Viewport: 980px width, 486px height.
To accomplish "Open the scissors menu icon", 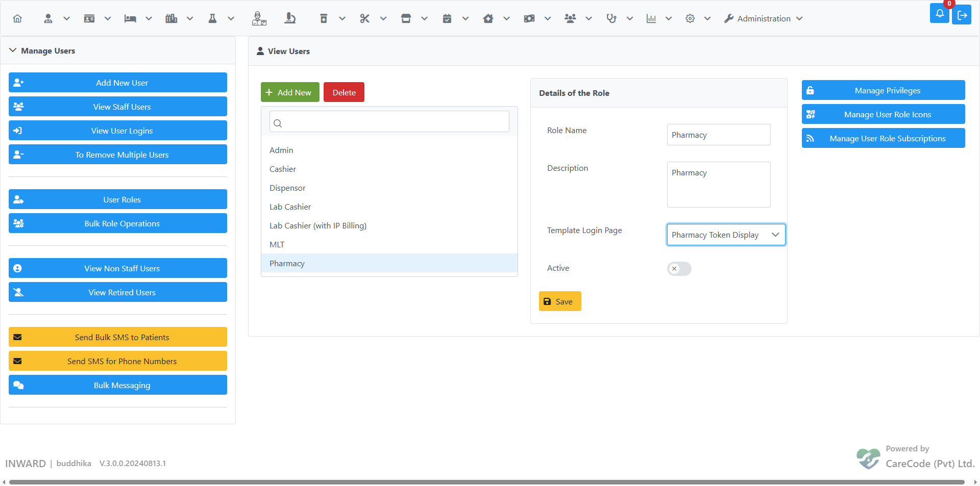I will coord(364,18).
